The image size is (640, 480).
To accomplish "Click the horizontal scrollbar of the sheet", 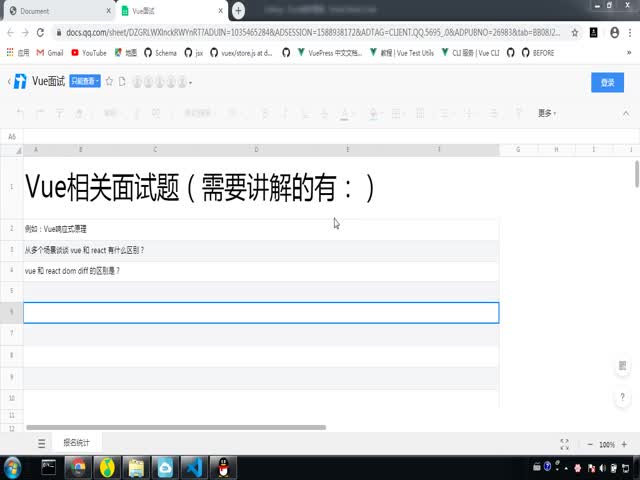I will [176, 427].
